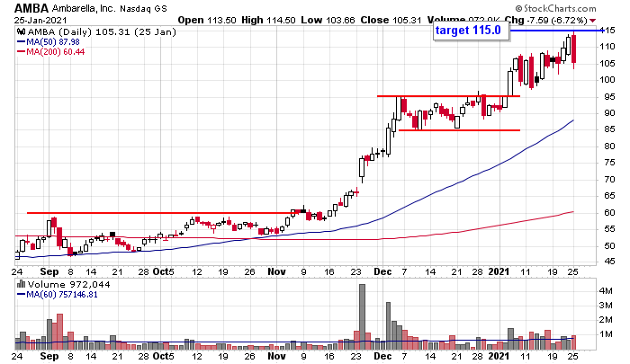The width and height of the screenshot is (630, 364).
Task: Click the Nasdaq GS exchange label
Action: tap(143, 8)
